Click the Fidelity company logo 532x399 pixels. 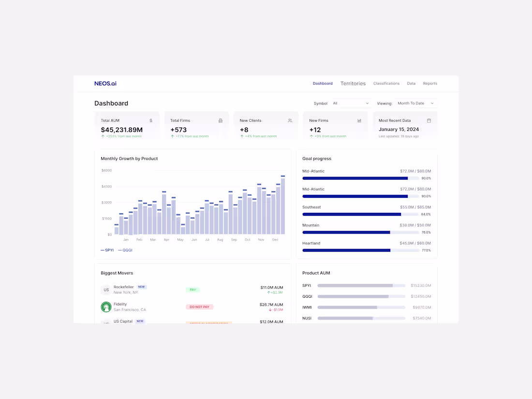tap(106, 307)
